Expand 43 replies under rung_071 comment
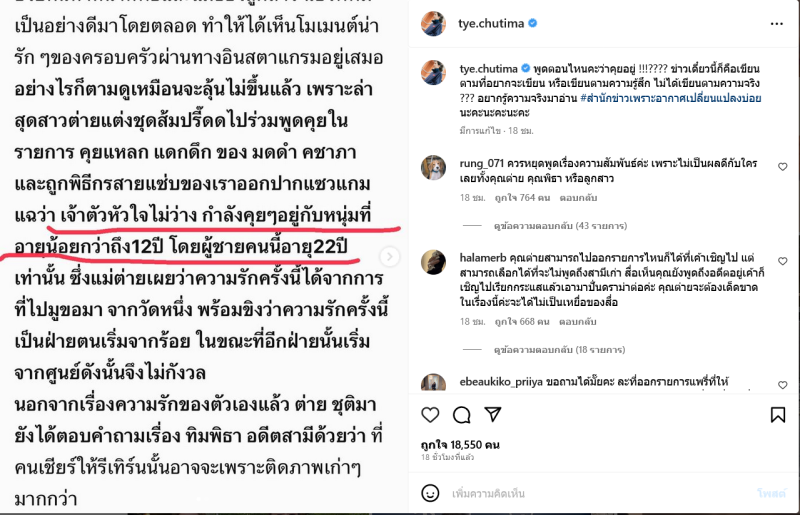This screenshot has width=800, height=515. tap(560, 226)
